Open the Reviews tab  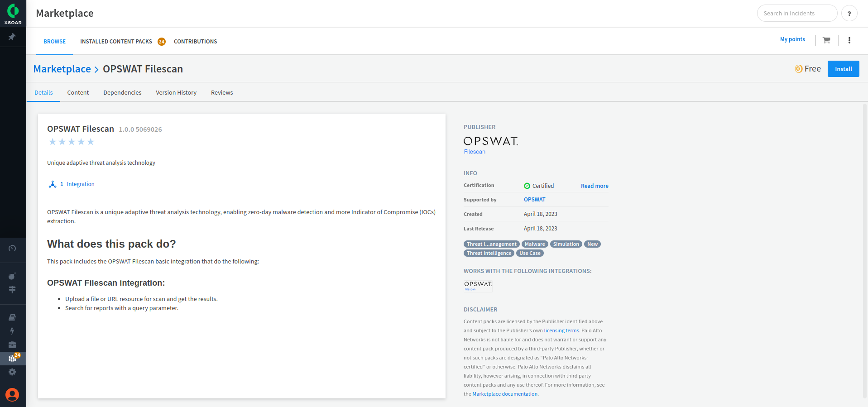click(222, 92)
